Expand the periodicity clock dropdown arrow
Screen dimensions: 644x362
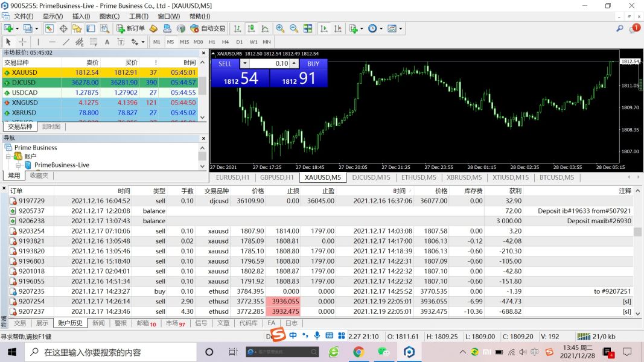click(x=380, y=28)
